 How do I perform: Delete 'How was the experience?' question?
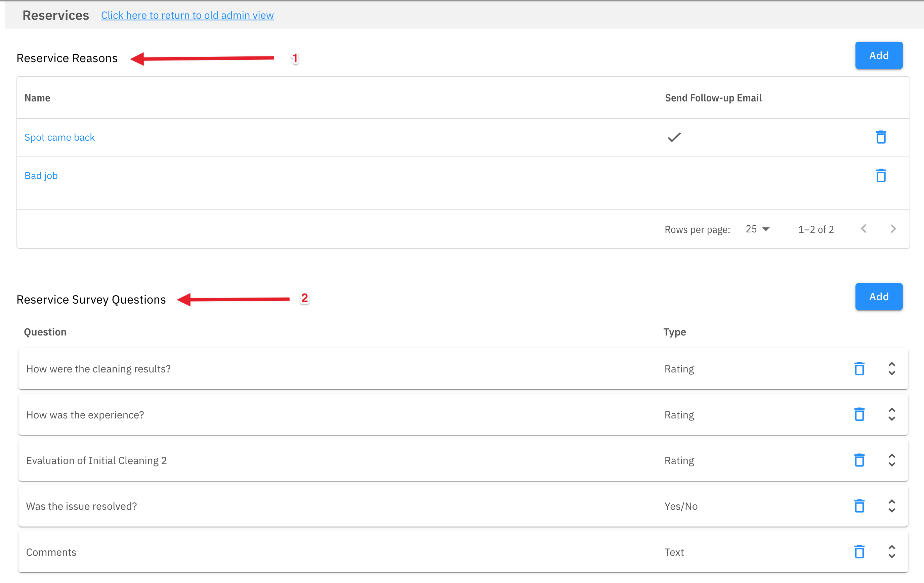(859, 414)
